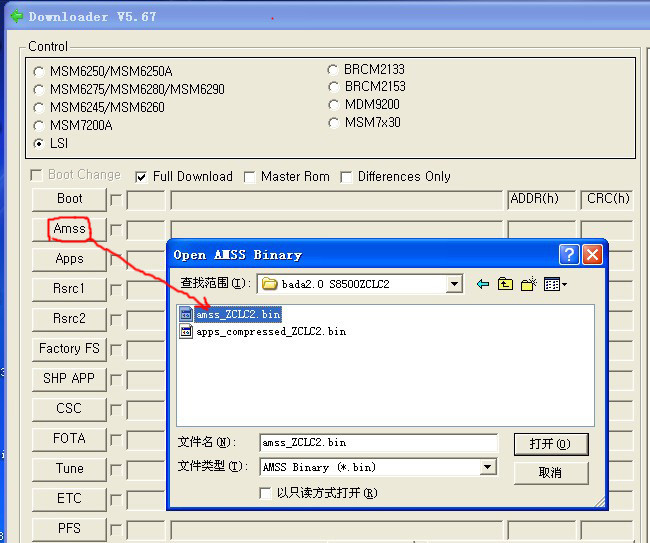Click the SHP APP button
The image size is (650, 543).
click(69, 379)
